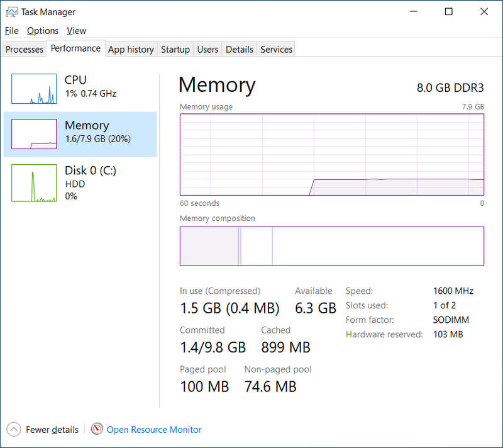Switch to the App history tab
This screenshot has width=503, height=448.
point(131,50)
